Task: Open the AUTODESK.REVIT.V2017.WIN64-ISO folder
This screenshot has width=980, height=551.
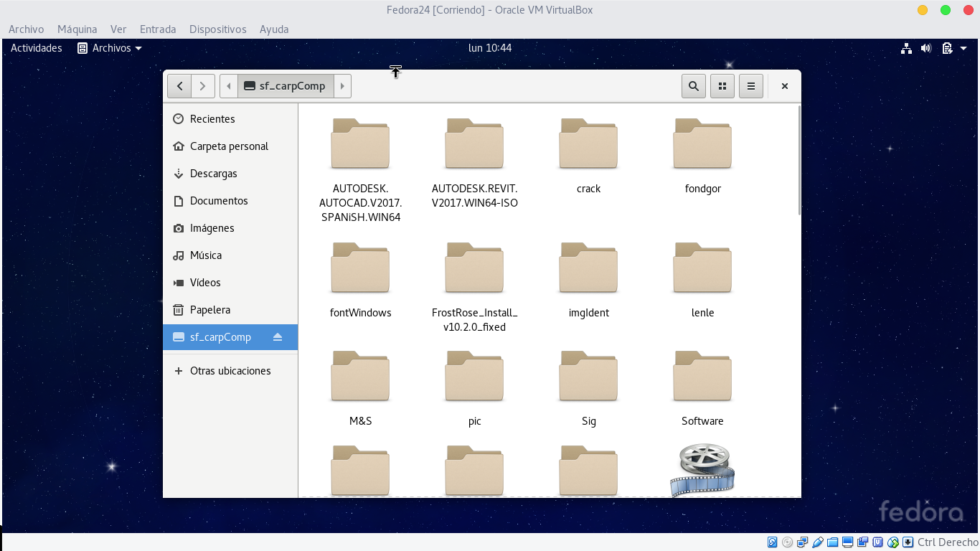Action: [474, 164]
